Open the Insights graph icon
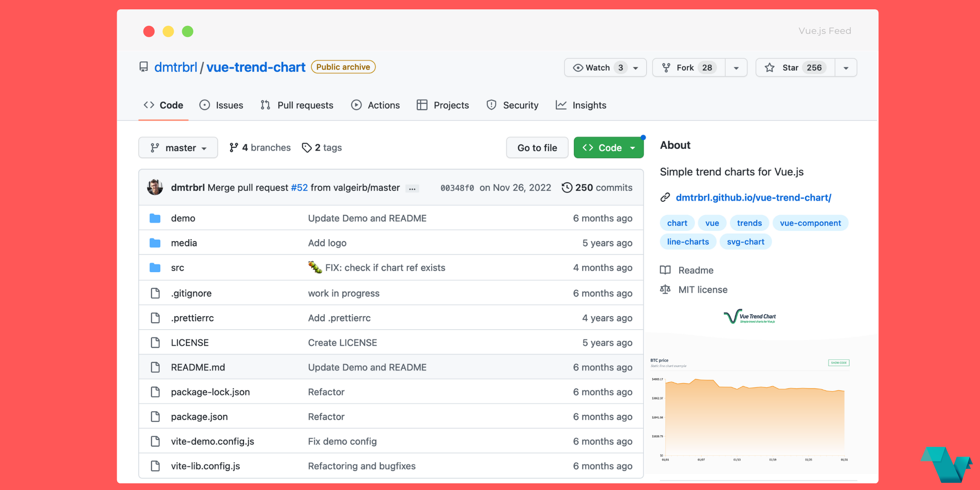This screenshot has height=490, width=980. (561, 105)
